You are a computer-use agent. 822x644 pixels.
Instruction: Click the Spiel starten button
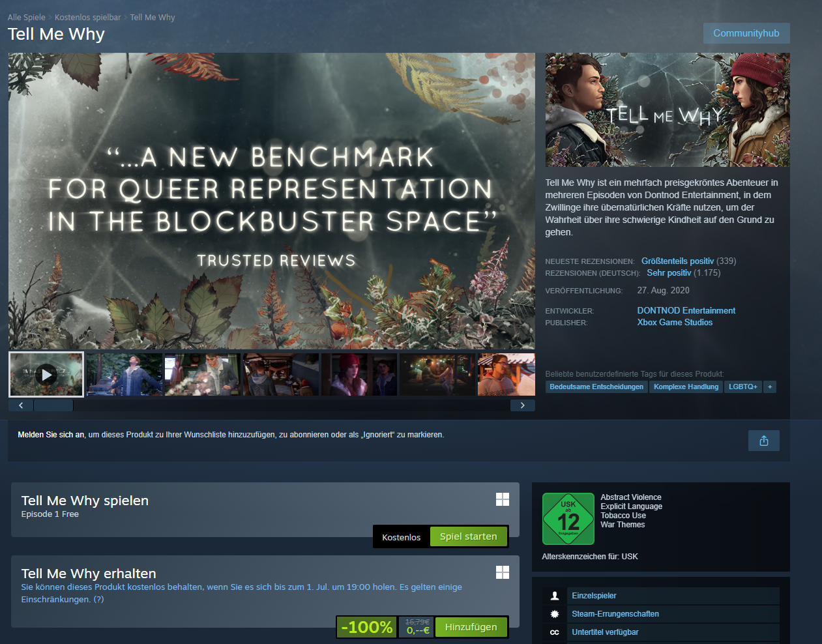pyautogui.click(x=469, y=536)
